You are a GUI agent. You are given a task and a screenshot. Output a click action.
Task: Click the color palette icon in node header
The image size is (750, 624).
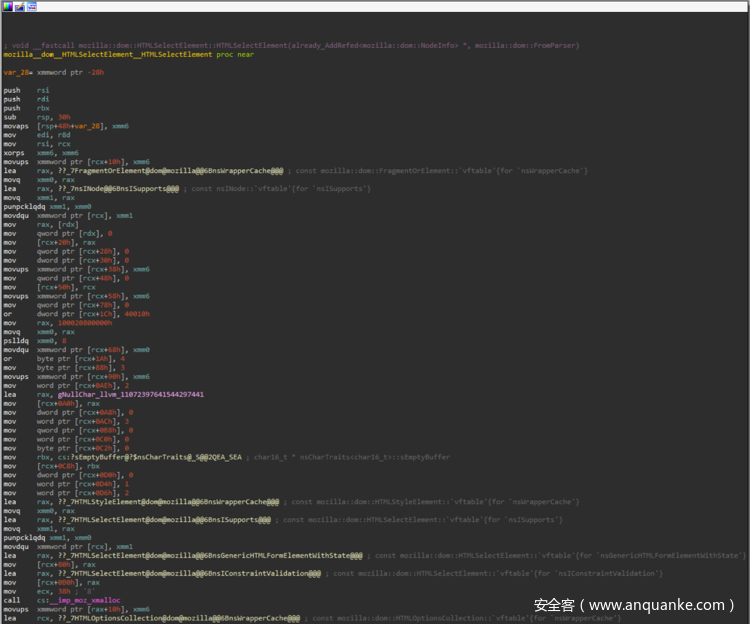tap(8, 6)
